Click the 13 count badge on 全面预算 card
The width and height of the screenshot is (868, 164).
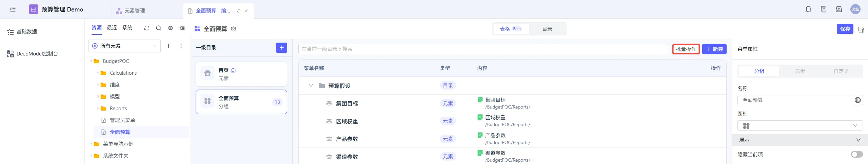coord(277,102)
